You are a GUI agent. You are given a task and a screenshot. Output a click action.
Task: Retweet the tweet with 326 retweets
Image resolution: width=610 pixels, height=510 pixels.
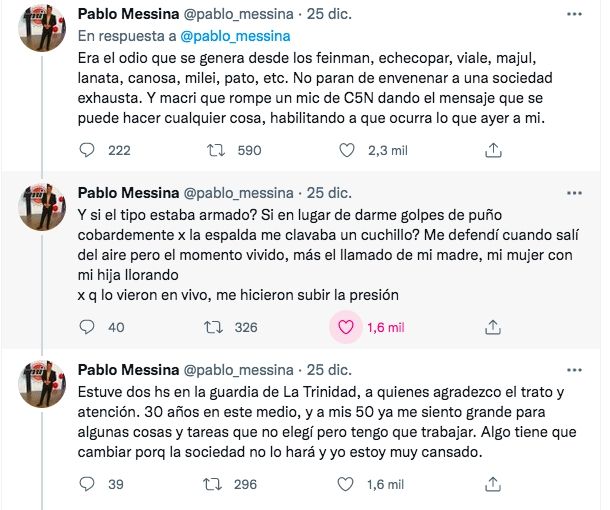pyautogui.click(x=213, y=327)
